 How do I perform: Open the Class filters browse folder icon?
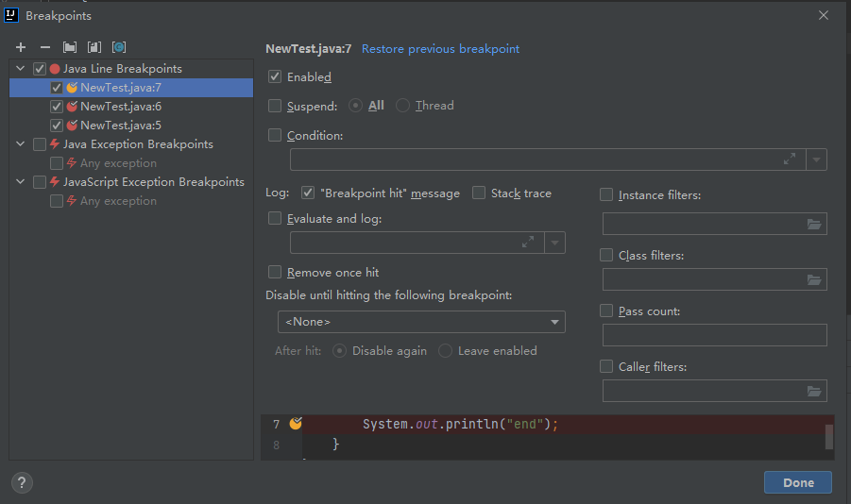tap(814, 279)
